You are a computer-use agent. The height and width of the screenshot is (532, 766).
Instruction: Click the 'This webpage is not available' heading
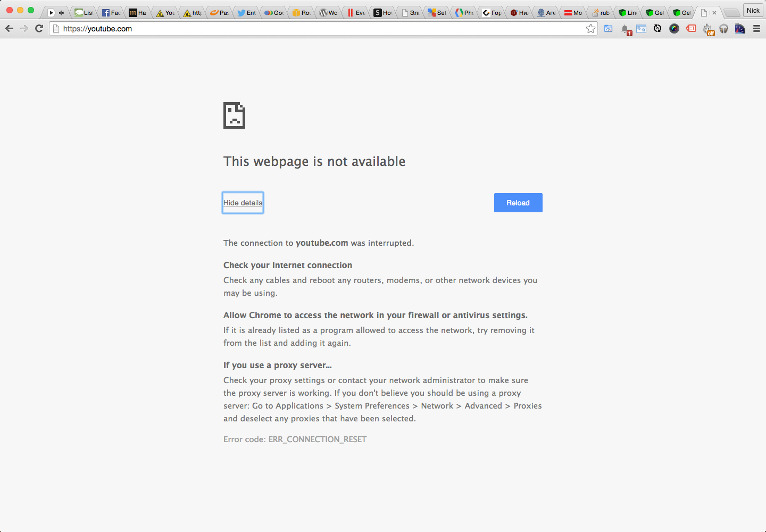click(314, 161)
